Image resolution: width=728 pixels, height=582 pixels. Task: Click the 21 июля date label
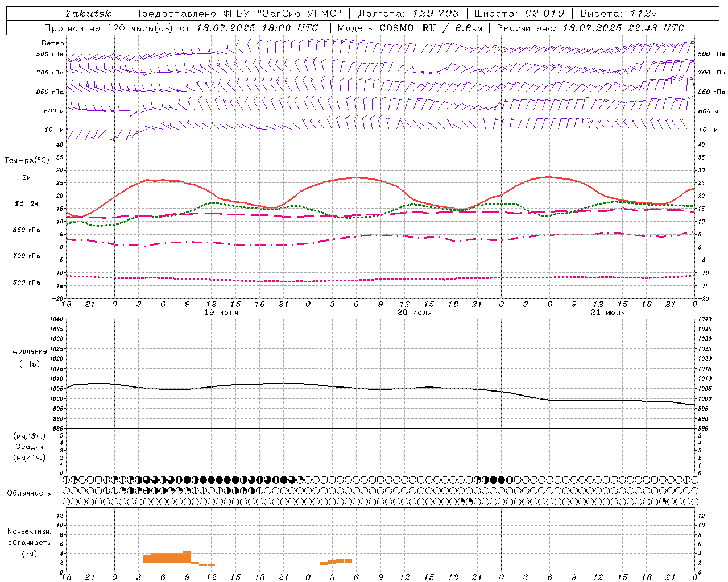tap(608, 313)
